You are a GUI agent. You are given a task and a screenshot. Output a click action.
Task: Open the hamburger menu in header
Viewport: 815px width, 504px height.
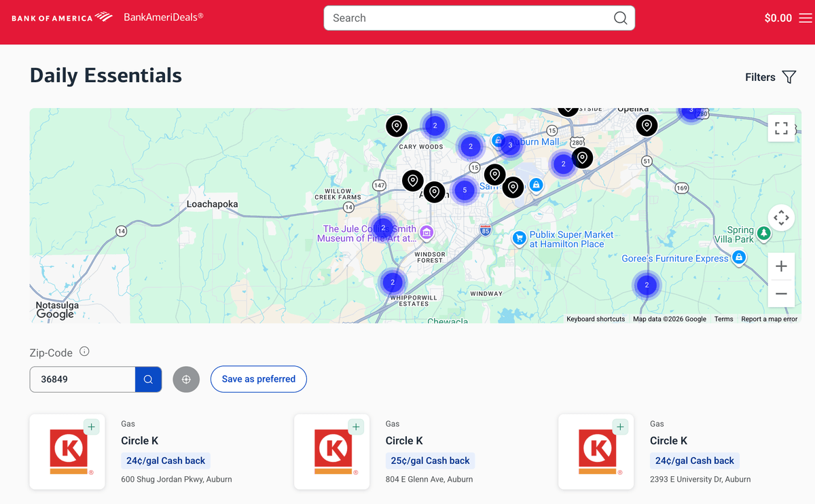pos(805,18)
